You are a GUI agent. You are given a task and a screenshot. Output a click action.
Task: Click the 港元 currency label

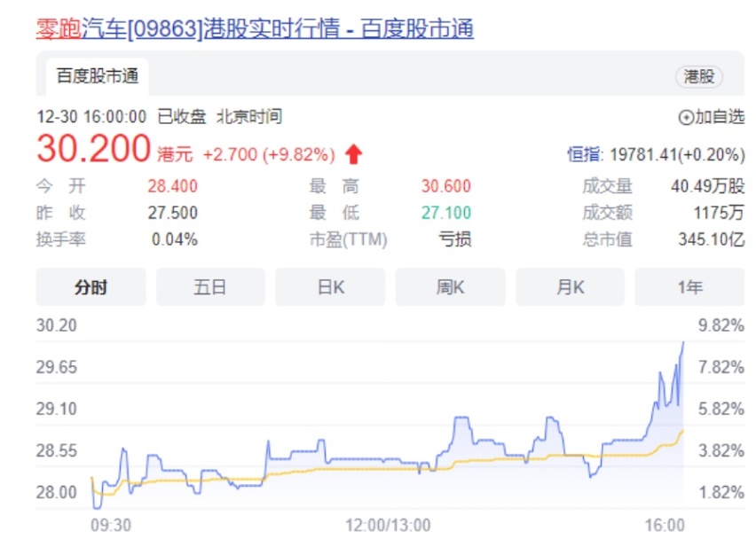(x=175, y=154)
